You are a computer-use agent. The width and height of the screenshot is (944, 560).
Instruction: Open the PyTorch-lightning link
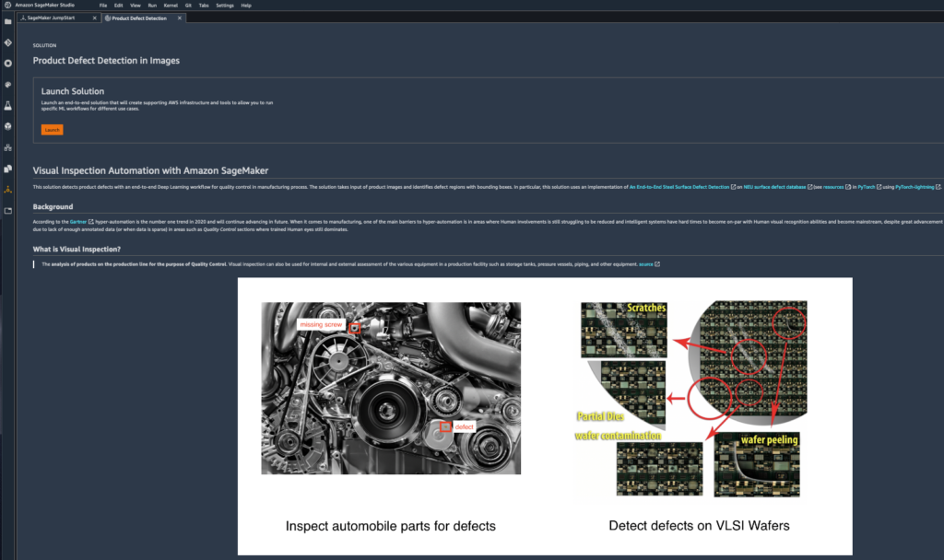pyautogui.click(x=914, y=187)
